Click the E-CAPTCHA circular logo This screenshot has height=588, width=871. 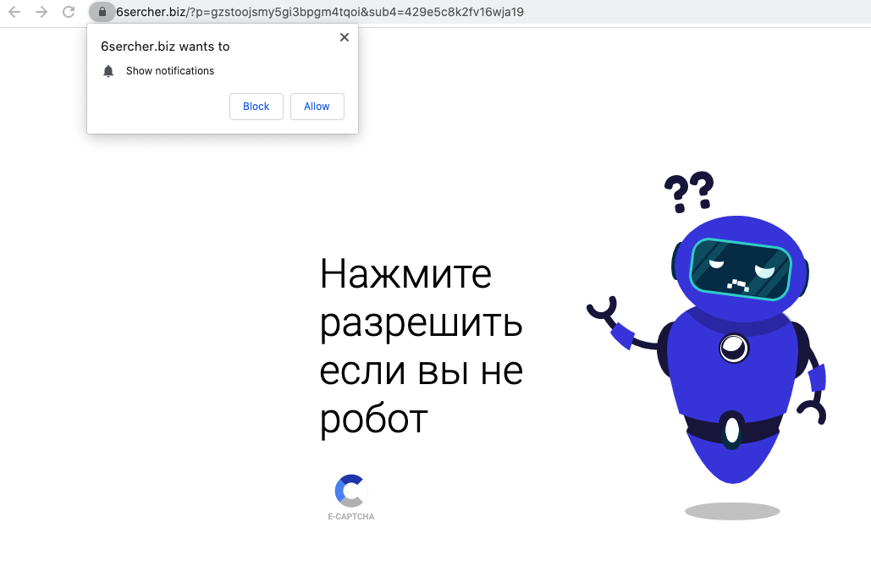[x=350, y=491]
